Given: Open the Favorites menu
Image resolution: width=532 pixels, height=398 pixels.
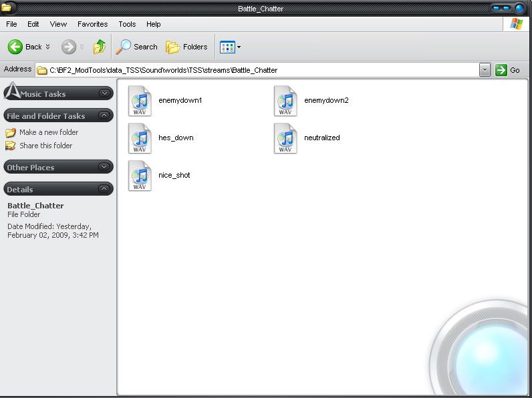Looking at the screenshot, I should [x=93, y=24].
